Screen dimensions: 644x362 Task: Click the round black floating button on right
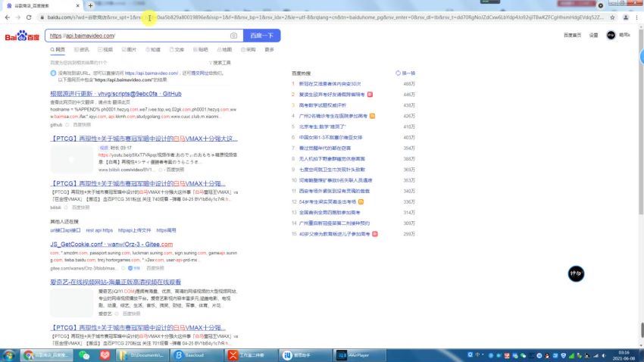[x=576, y=273]
